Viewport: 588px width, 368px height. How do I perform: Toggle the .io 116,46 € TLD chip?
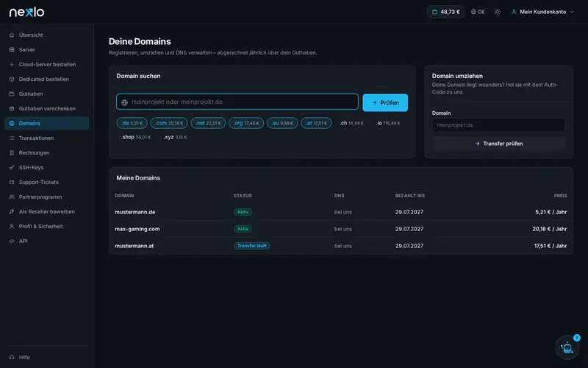(388, 123)
